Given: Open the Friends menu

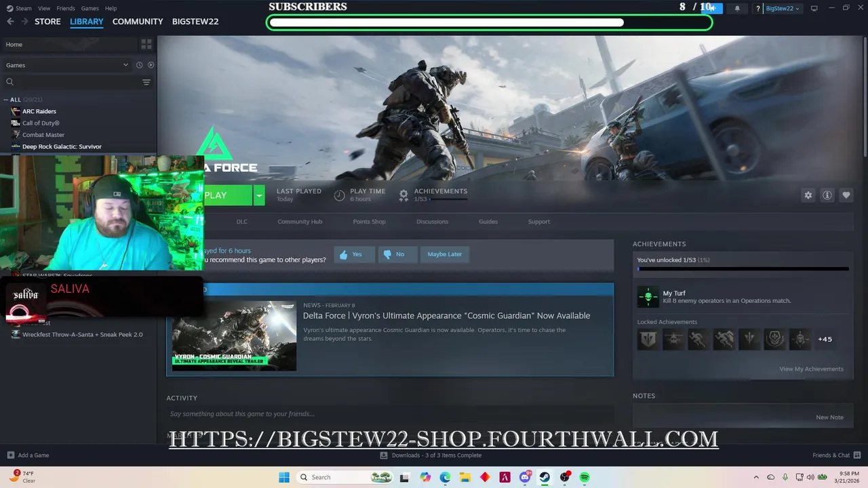Looking at the screenshot, I should tap(66, 8).
